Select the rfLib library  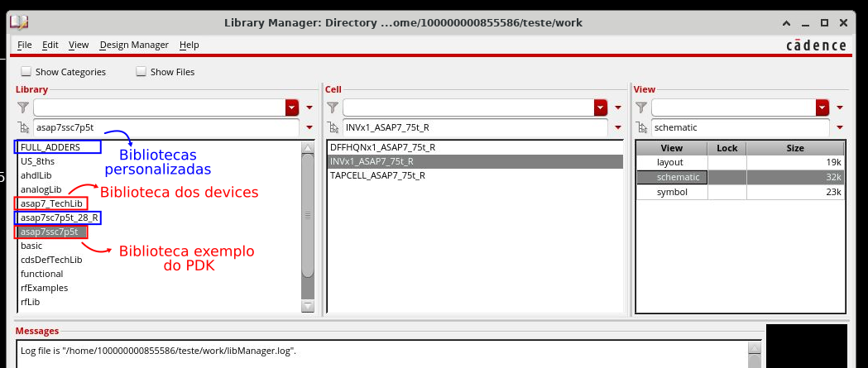31,302
